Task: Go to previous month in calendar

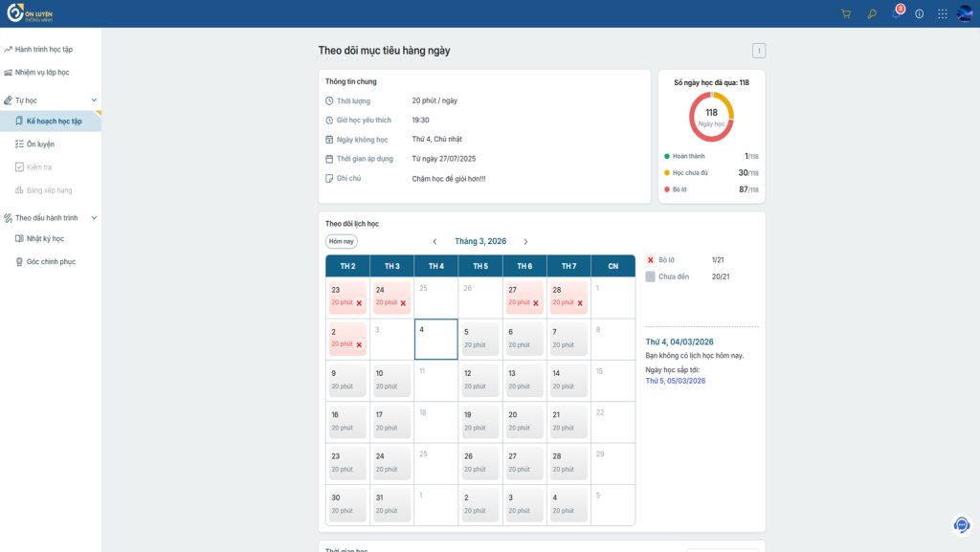Action: (x=435, y=242)
